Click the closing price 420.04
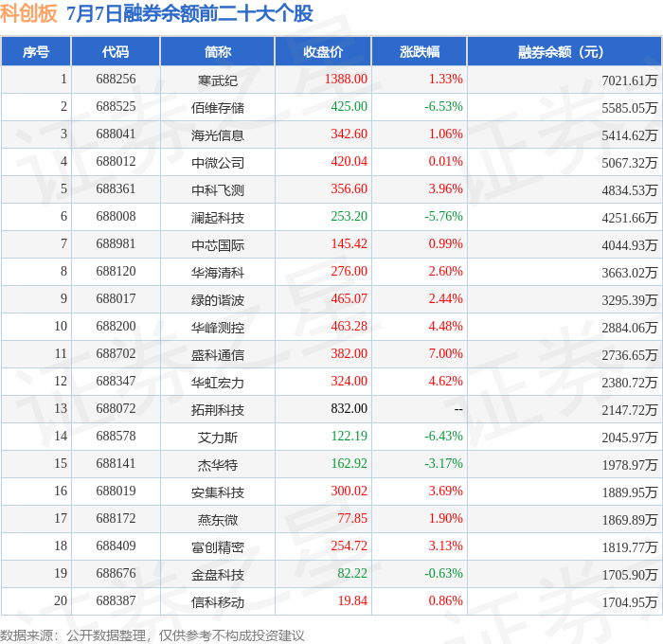663x644 pixels. [349, 162]
